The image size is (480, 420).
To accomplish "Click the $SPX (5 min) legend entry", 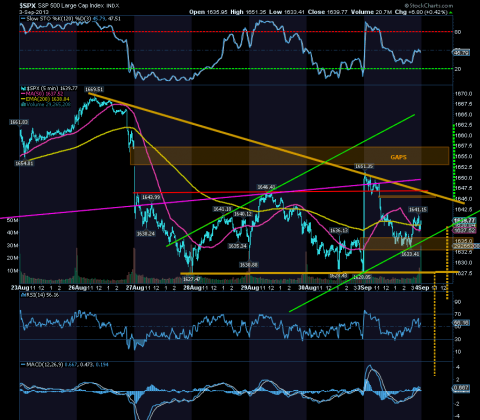I will click(x=50, y=88).
